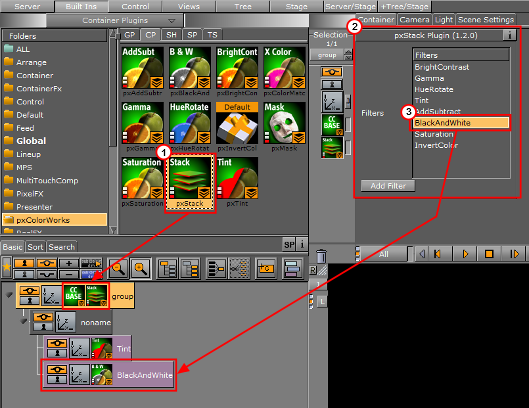
Task: Click the plugin info 'i' icon
Action: click(x=509, y=35)
